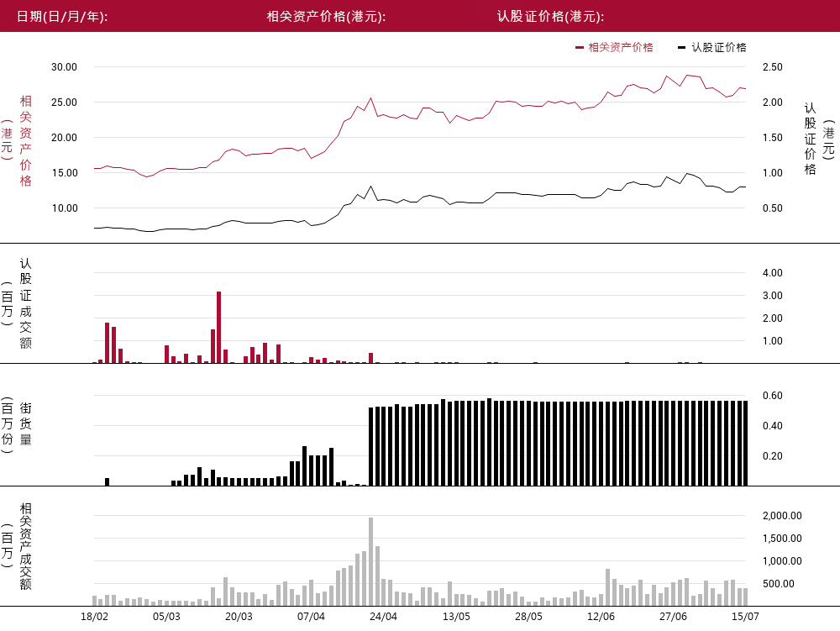840x631 pixels.
Task: Click the 05/03 date axis label
Action: click(x=166, y=616)
